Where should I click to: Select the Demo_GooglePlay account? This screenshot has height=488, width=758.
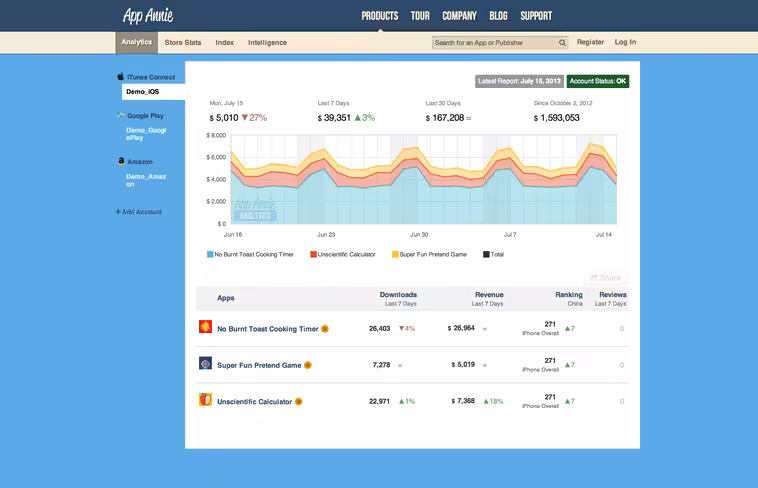146,134
